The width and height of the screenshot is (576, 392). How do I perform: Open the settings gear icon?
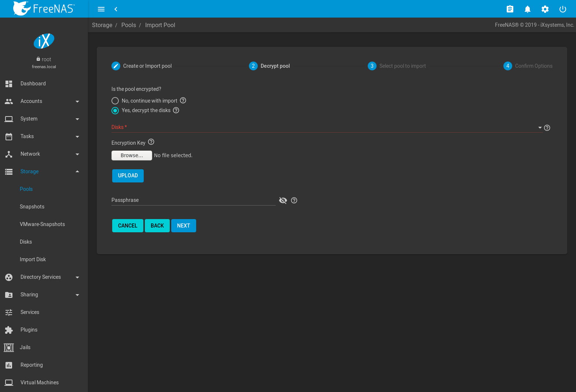tap(545, 9)
